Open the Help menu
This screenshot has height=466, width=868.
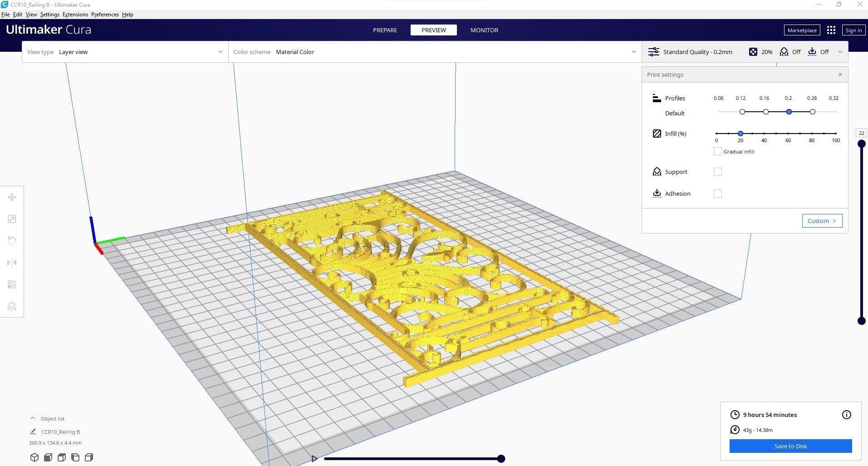[x=128, y=15]
